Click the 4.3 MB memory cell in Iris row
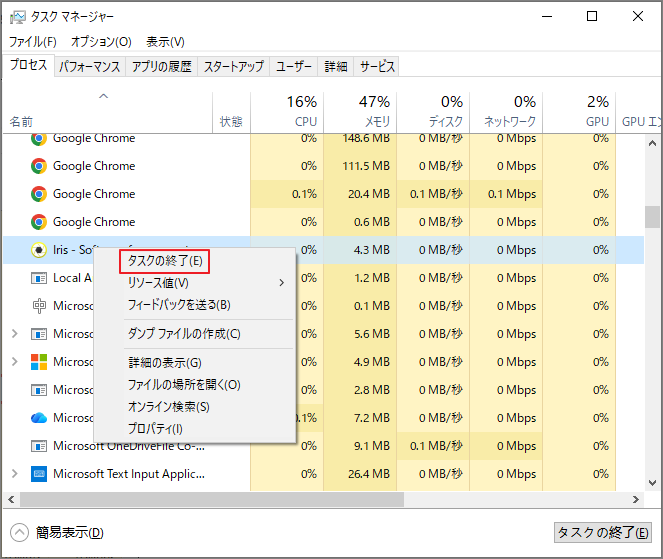Image resolution: width=663 pixels, height=559 pixels. pos(360,250)
